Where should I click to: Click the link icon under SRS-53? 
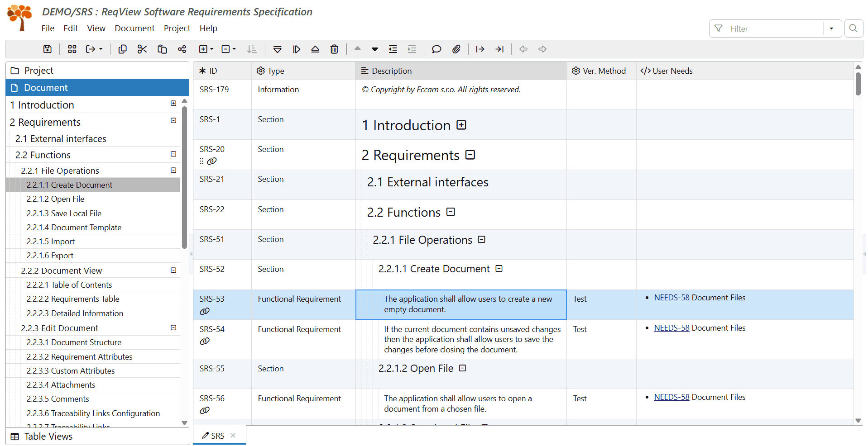[x=205, y=311]
